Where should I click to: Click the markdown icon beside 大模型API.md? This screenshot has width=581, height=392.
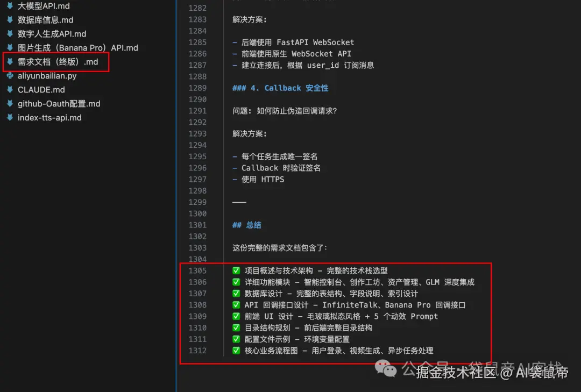coord(10,5)
